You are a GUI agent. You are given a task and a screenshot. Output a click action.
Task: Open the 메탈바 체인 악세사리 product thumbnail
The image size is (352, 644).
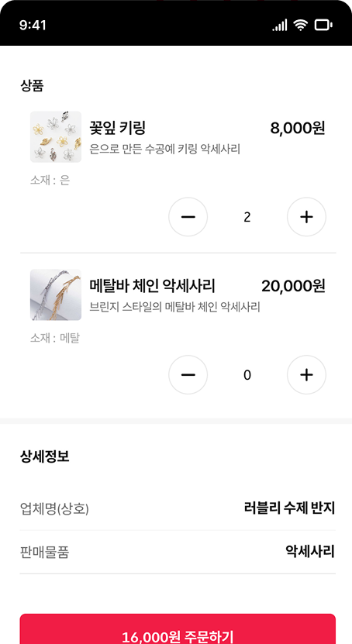pyautogui.click(x=56, y=294)
